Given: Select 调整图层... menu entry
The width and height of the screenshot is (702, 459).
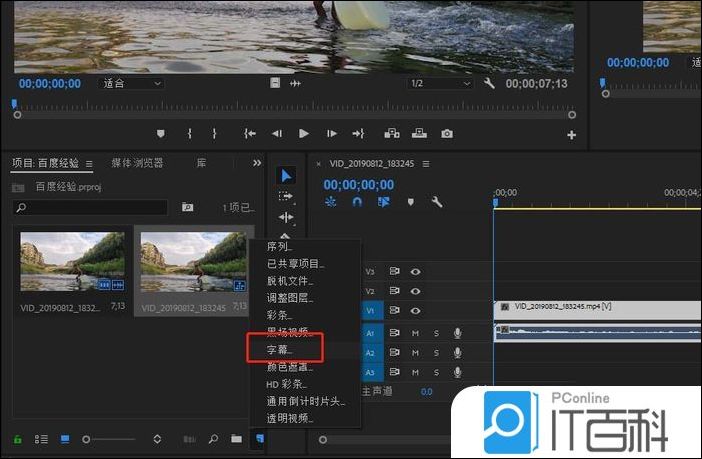Looking at the screenshot, I should point(290,297).
